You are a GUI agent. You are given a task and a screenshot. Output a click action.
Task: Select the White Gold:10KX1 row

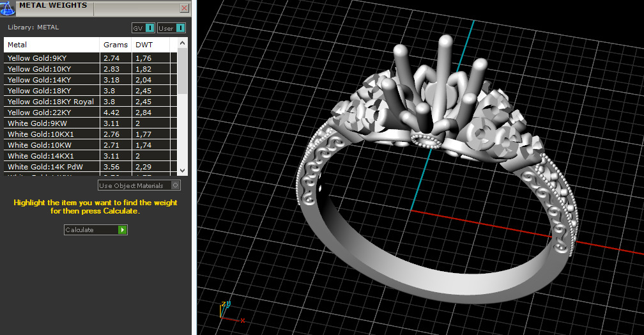tap(90, 134)
